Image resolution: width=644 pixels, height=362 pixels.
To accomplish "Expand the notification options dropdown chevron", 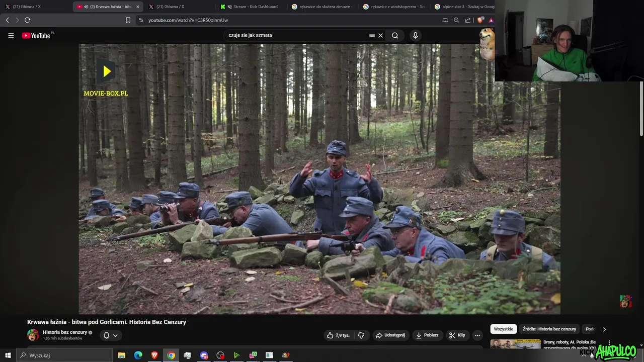I will (115, 335).
